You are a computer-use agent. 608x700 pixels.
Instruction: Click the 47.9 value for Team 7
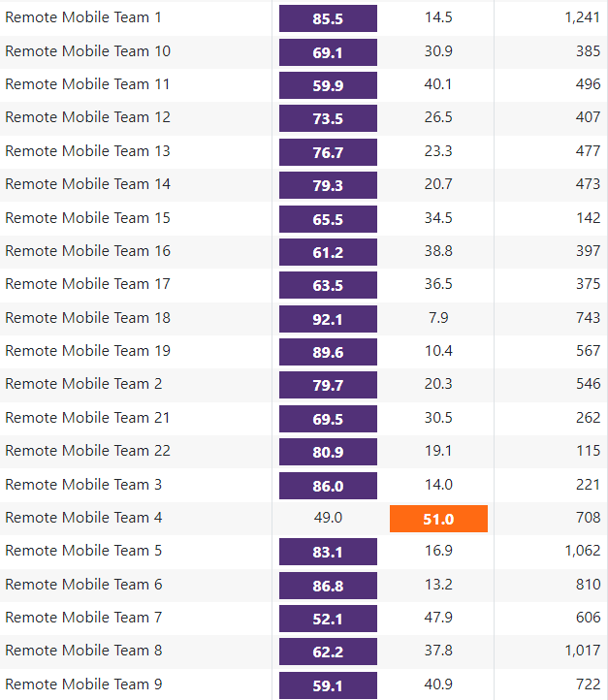[438, 618]
